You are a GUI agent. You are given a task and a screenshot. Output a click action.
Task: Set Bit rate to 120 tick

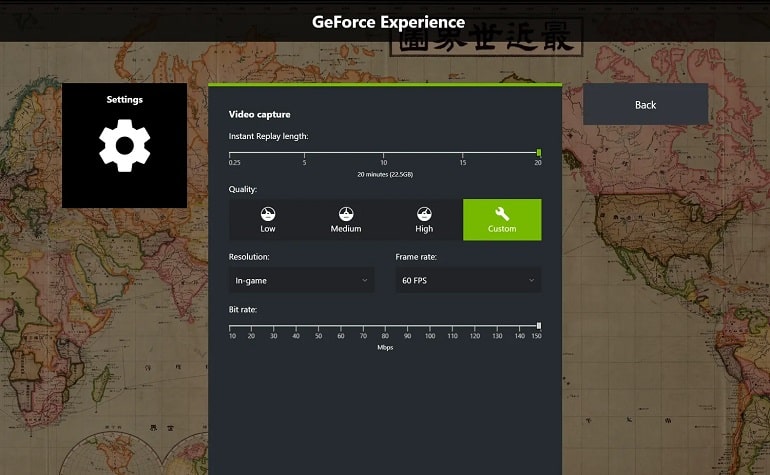474,326
